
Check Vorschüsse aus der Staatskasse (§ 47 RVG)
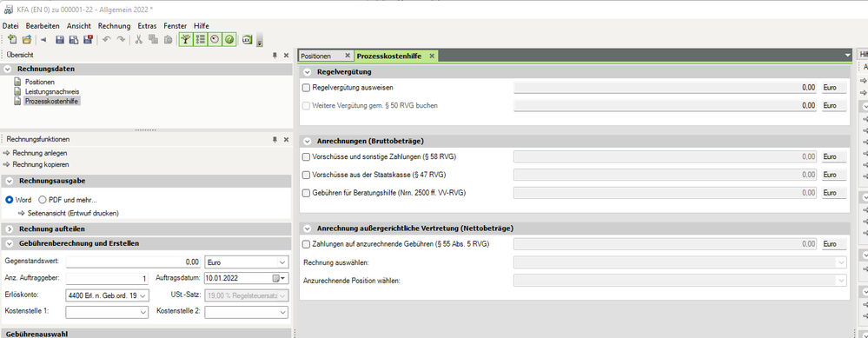click(306, 175)
